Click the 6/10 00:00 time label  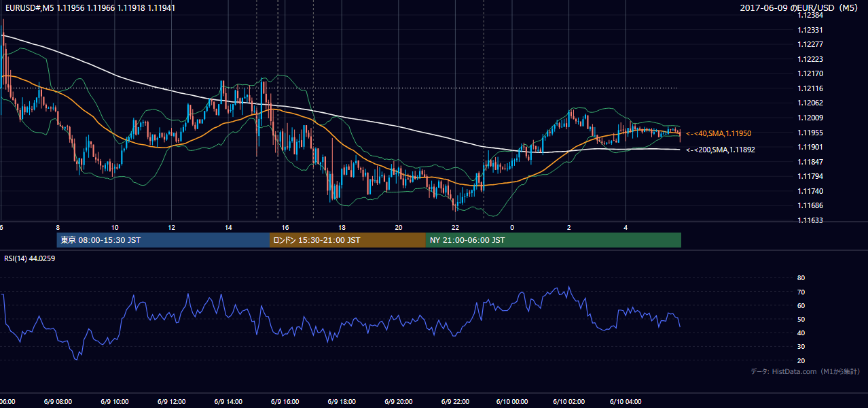click(x=512, y=402)
